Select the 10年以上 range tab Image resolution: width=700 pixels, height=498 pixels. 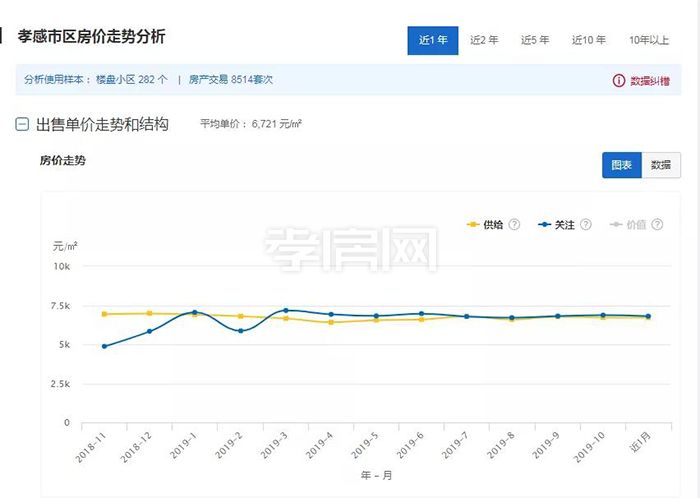point(648,40)
